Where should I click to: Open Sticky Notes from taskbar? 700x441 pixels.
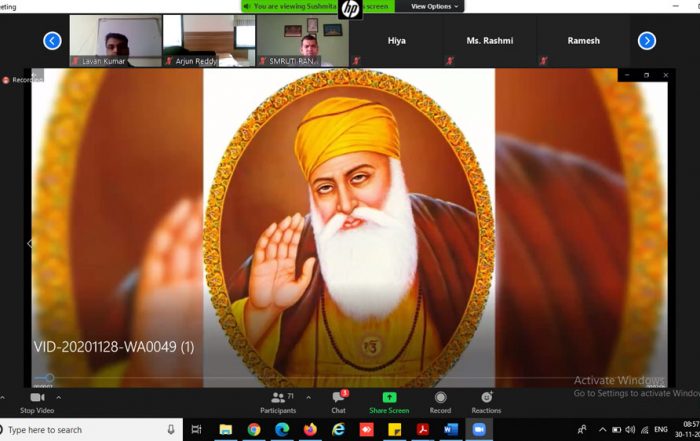click(x=395, y=429)
